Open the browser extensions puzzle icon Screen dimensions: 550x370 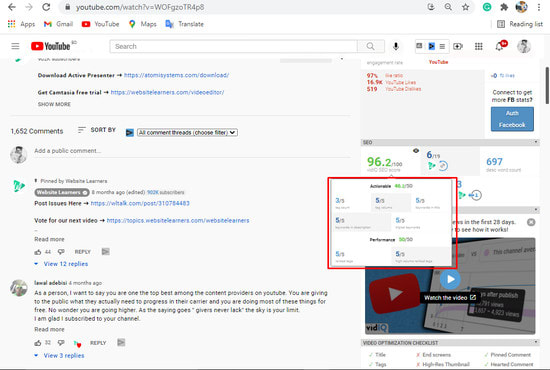coord(504,7)
